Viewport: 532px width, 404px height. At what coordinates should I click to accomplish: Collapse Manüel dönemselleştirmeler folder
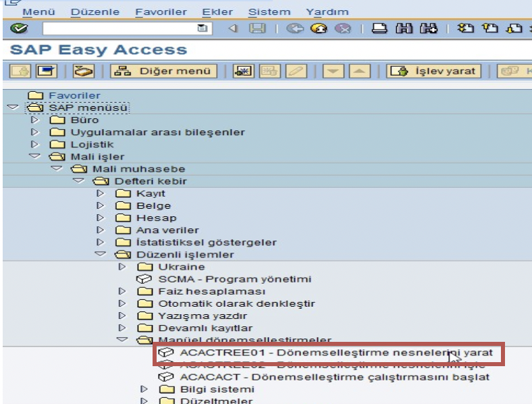[122, 340]
